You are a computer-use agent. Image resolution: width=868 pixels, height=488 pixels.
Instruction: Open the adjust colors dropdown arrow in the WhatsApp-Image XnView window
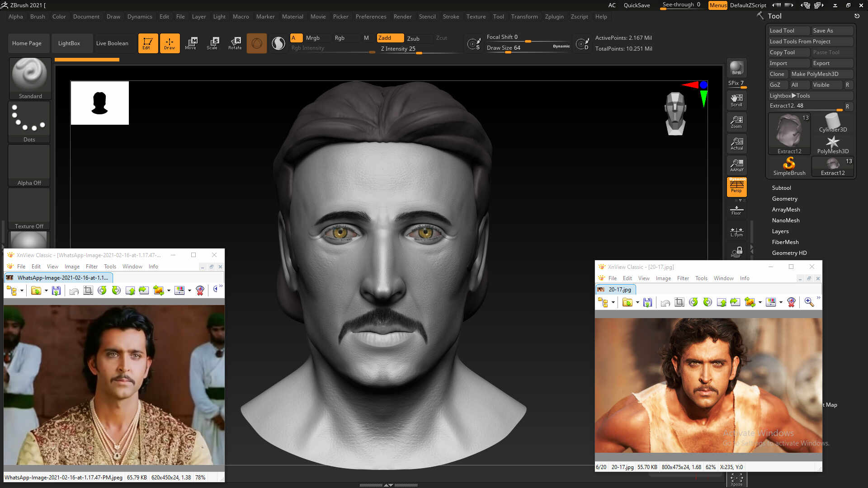click(x=189, y=291)
